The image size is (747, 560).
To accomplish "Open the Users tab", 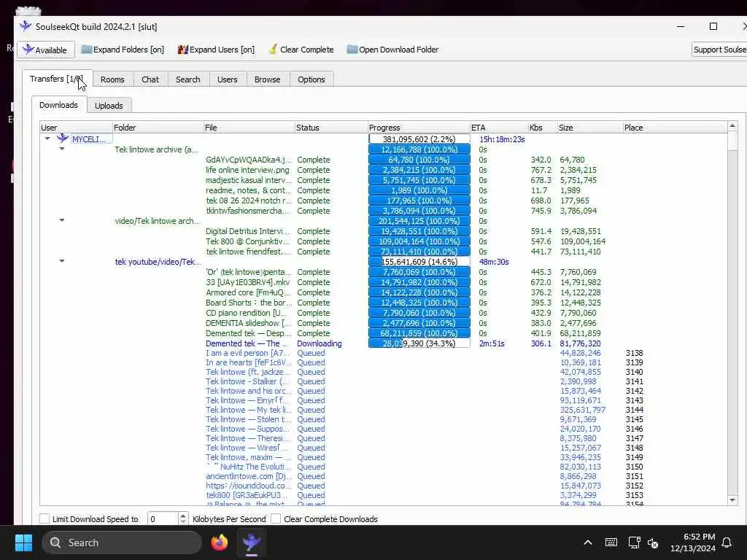I will pyautogui.click(x=228, y=79).
